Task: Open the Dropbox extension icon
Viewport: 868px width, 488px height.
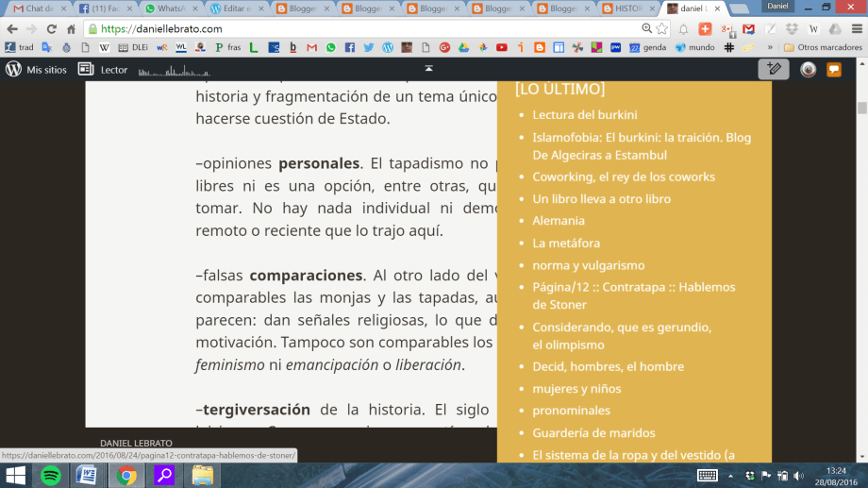Action: (793, 29)
